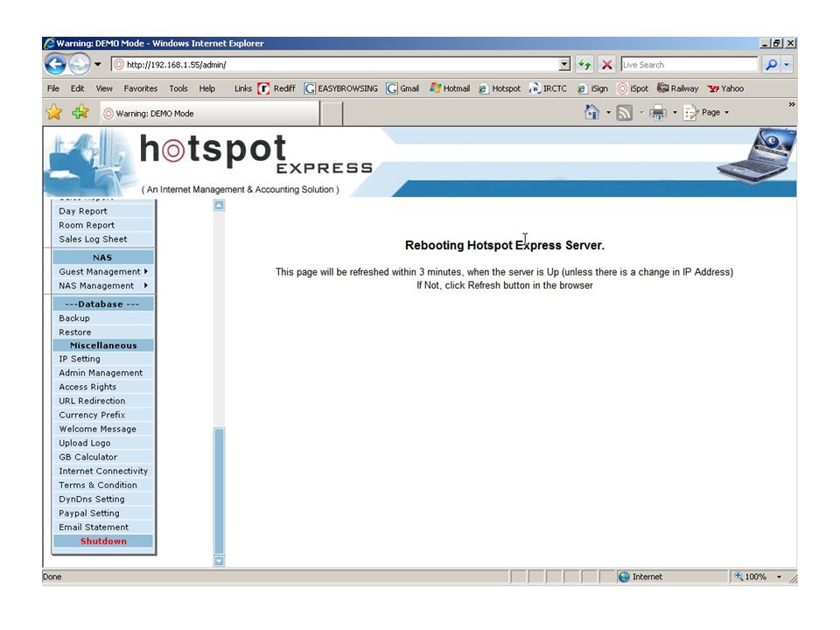Open GB Calculator page
This screenshot has height=630, width=840.
pos(103,457)
